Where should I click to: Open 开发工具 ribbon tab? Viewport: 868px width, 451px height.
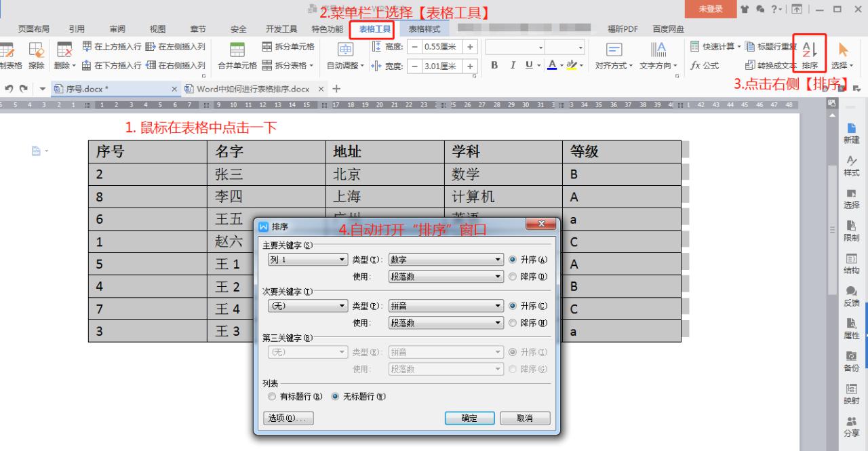point(281,29)
